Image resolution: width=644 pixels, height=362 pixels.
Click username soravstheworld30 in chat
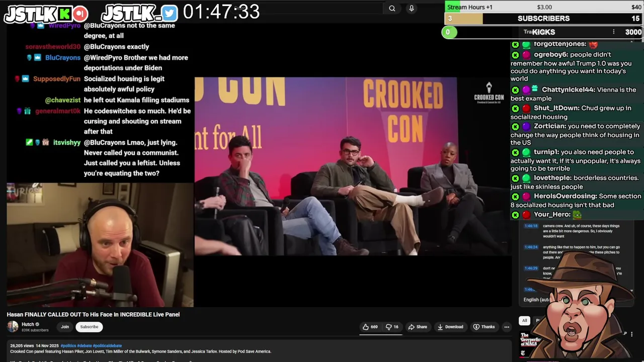[53, 47]
